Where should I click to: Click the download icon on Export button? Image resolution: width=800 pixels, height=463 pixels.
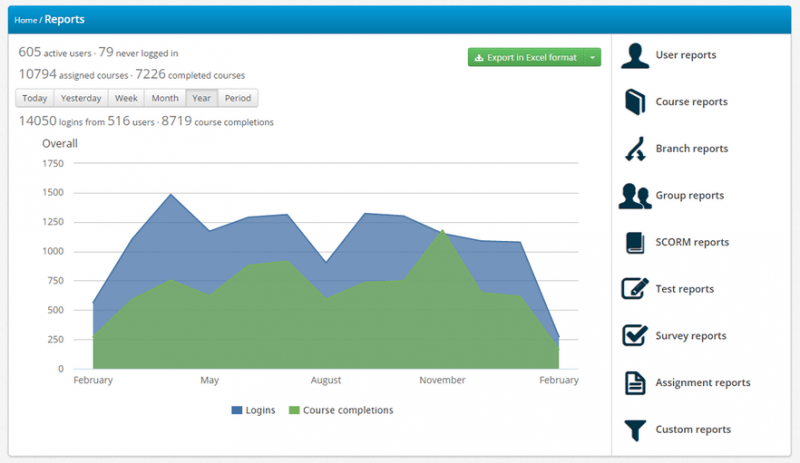[x=479, y=58]
